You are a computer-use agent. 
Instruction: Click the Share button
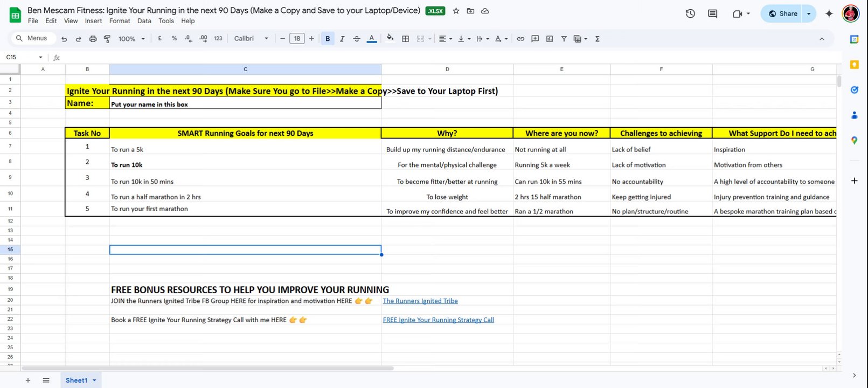783,13
